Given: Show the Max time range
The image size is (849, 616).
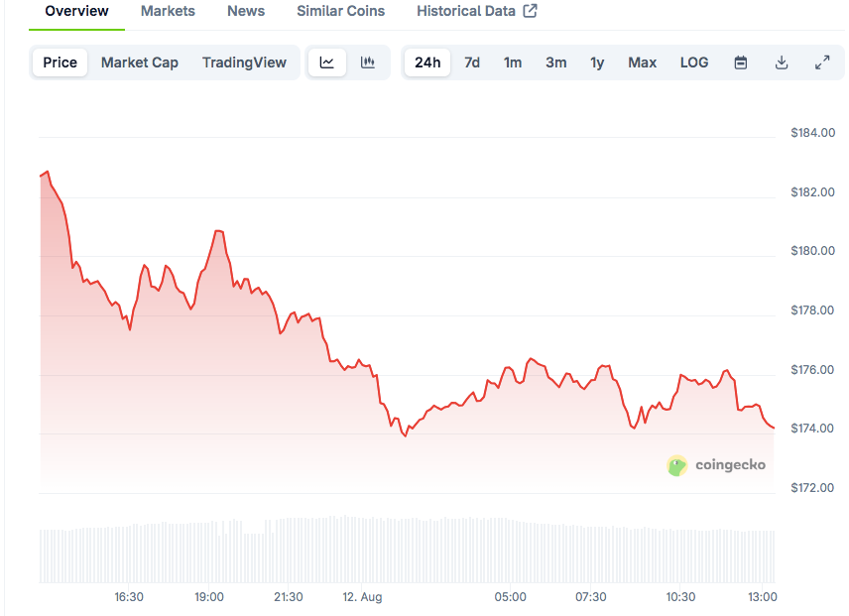Looking at the screenshot, I should [642, 62].
